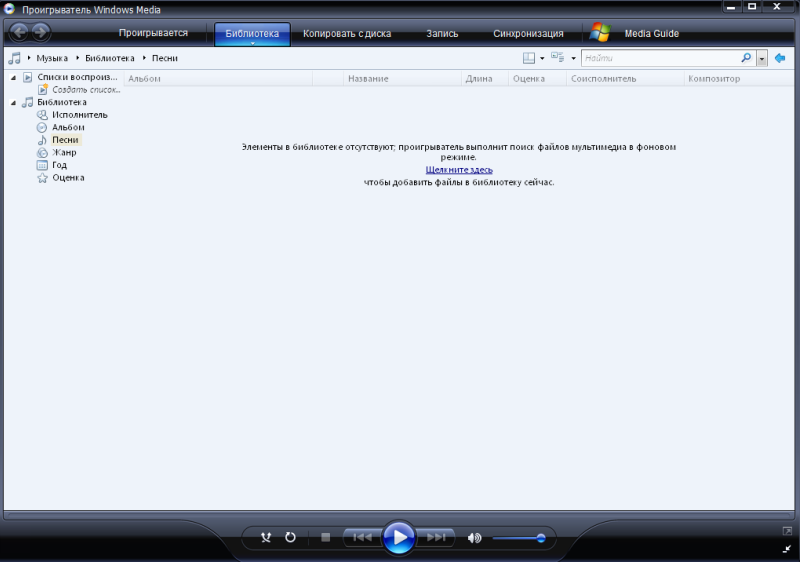The height and width of the screenshot is (562, 800).
Task: Click the seek bar above playback controls
Action: (399, 515)
